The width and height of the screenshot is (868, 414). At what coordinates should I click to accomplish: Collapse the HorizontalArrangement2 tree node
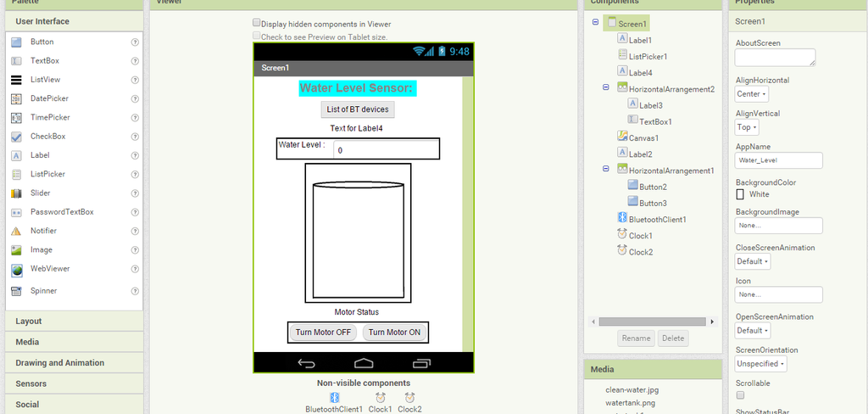[605, 87]
